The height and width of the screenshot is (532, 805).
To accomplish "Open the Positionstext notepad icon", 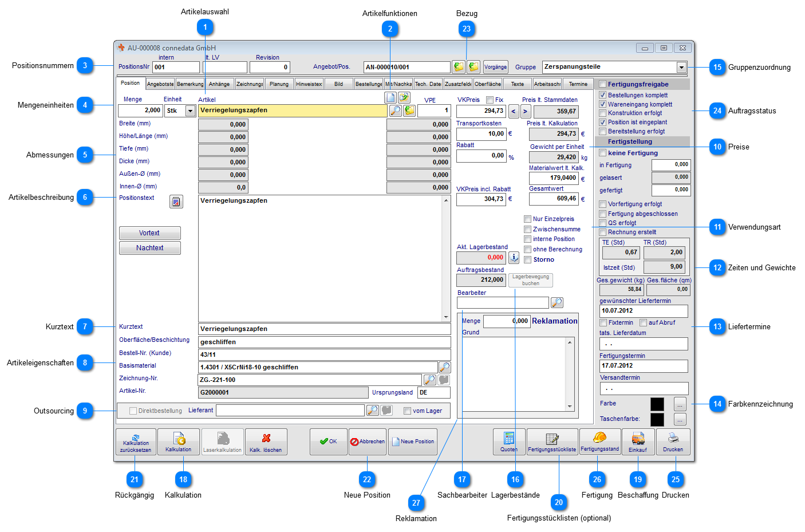I will (176, 202).
